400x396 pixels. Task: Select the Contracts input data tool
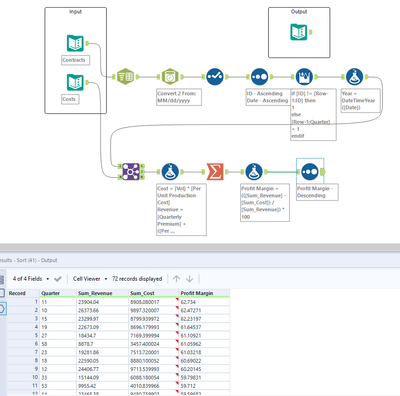coord(75,43)
